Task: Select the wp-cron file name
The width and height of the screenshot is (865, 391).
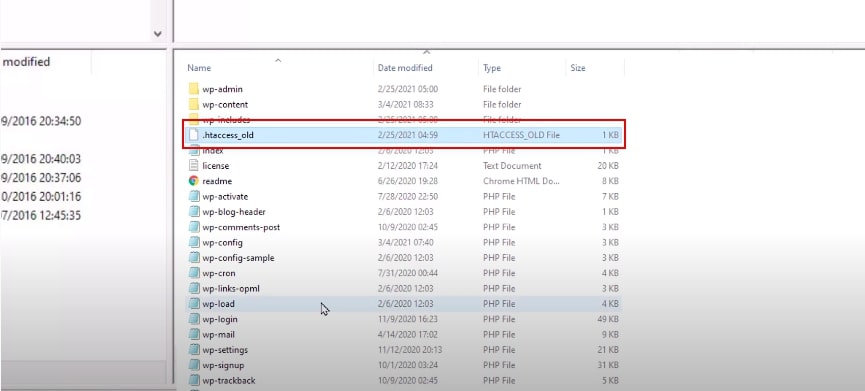Action: (x=219, y=273)
